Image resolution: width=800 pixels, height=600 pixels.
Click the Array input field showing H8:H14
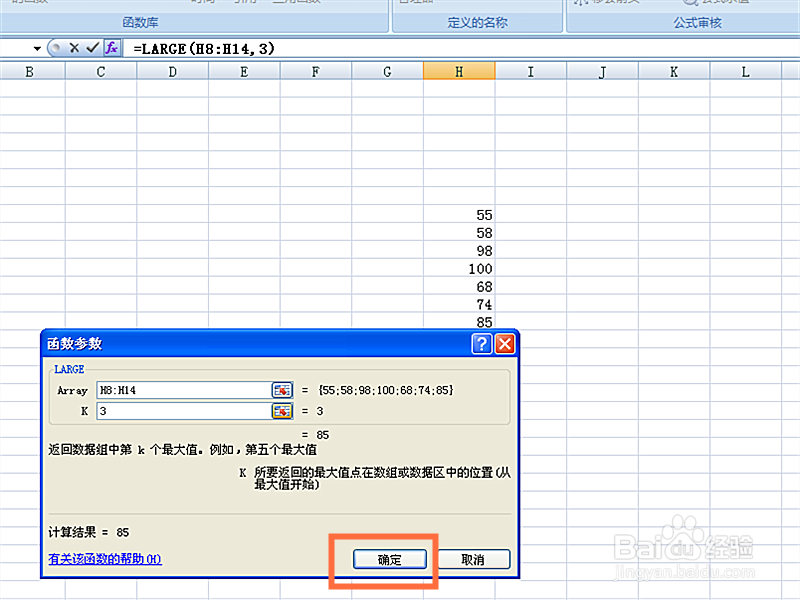[185, 391]
